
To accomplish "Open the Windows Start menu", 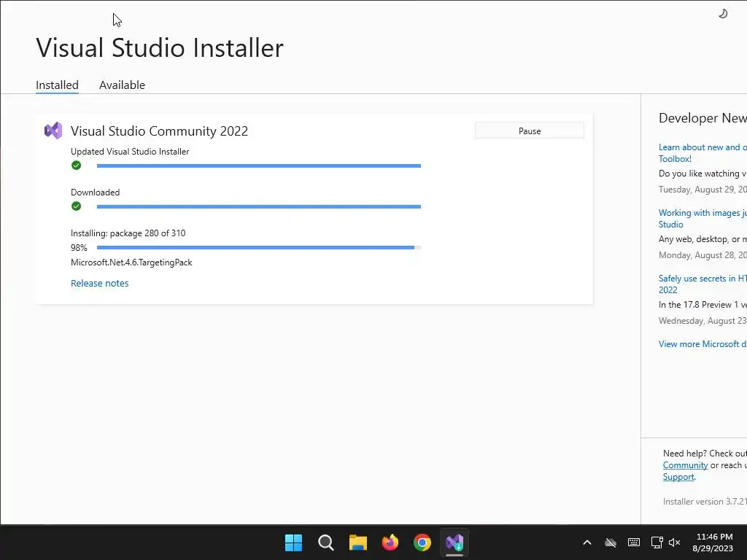I will [x=293, y=542].
